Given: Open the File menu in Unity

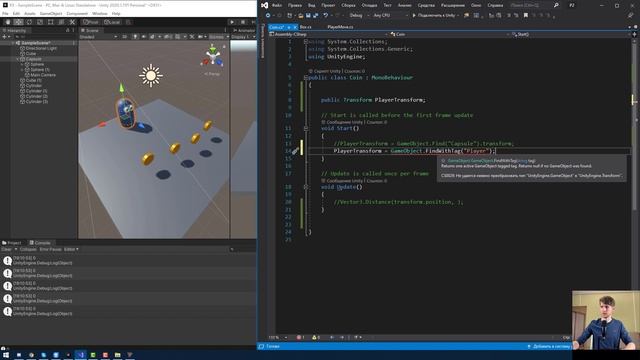Looking at the screenshot, I should [x=5, y=13].
